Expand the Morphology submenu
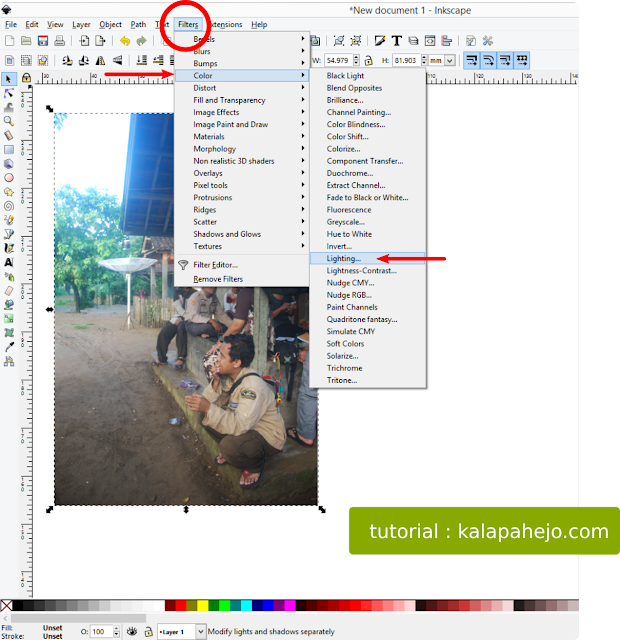Viewport: 620px width, 640px height. [241, 149]
